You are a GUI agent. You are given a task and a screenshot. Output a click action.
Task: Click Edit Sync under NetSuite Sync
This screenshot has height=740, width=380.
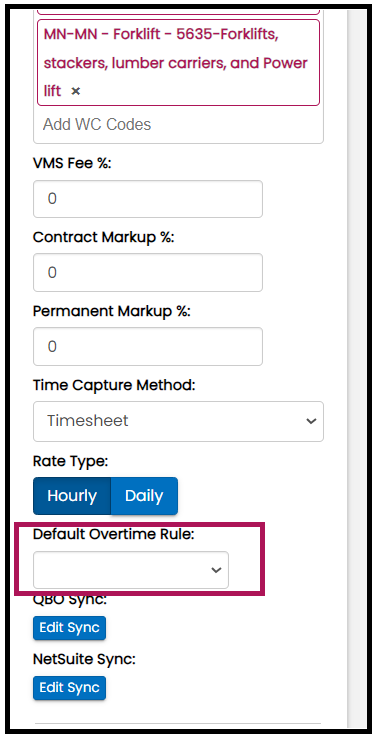[69, 687]
